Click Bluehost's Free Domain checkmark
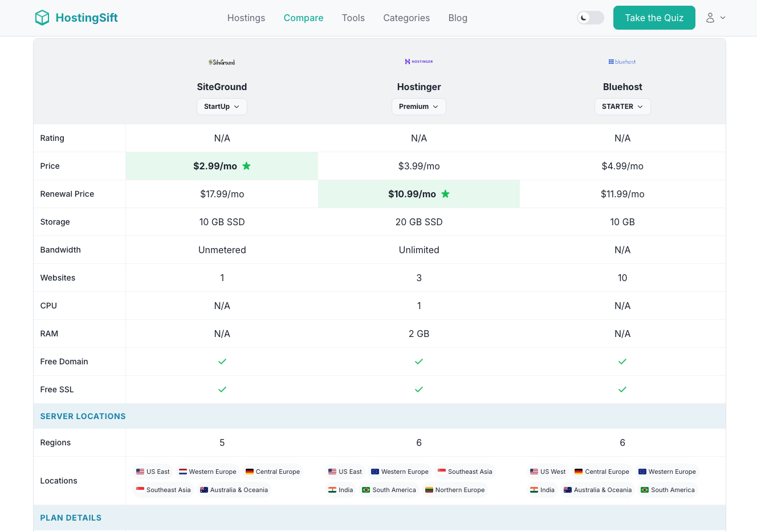Image resolution: width=757 pixels, height=532 pixels. coord(622,362)
